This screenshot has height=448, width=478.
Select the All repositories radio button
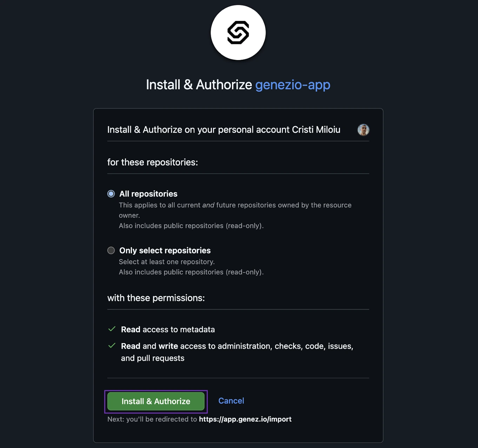(111, 194)
